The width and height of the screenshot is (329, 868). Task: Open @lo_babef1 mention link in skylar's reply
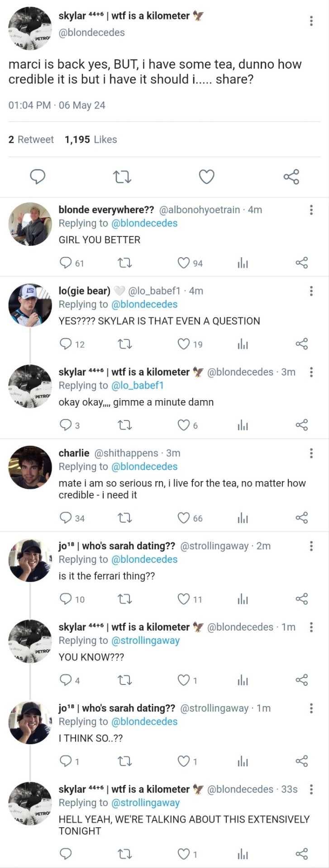click(137, 386)
